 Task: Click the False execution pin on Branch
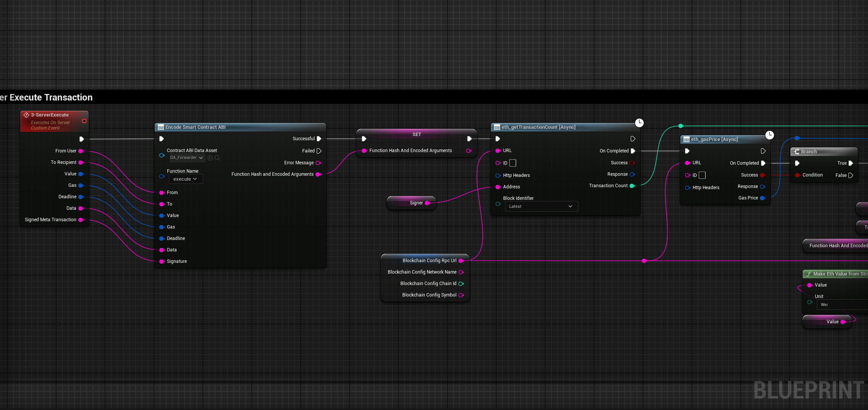851,175
